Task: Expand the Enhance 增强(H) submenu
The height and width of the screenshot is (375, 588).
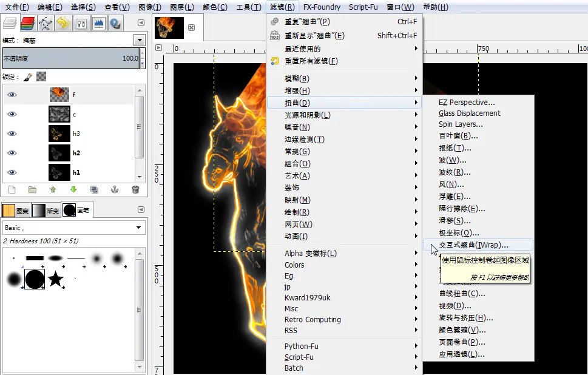Action: tap(344, 90)
